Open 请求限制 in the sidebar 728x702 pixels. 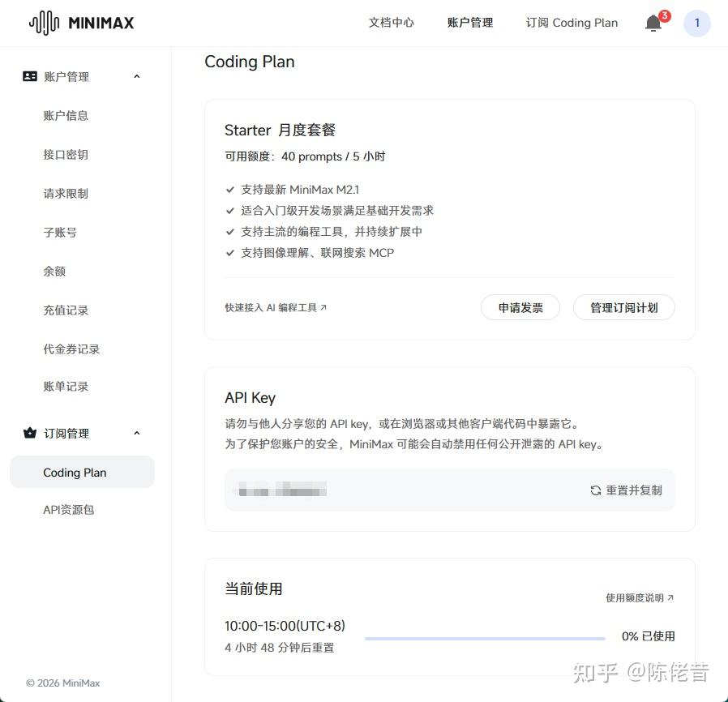[x=66, y=194]
